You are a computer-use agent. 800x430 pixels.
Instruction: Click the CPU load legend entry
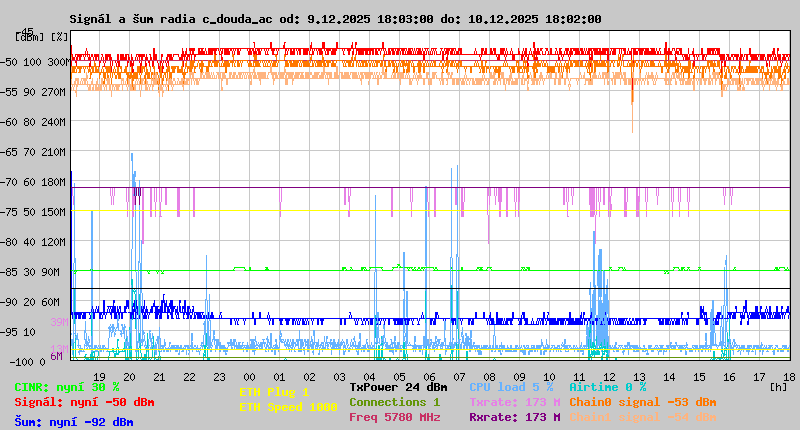pos(510,387)
